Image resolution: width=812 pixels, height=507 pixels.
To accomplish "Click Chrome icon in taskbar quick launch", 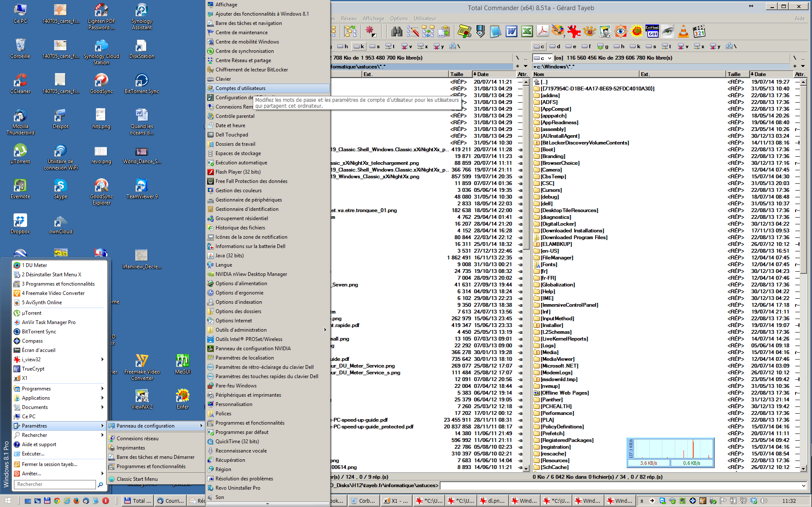I will [x=57, y=501].
